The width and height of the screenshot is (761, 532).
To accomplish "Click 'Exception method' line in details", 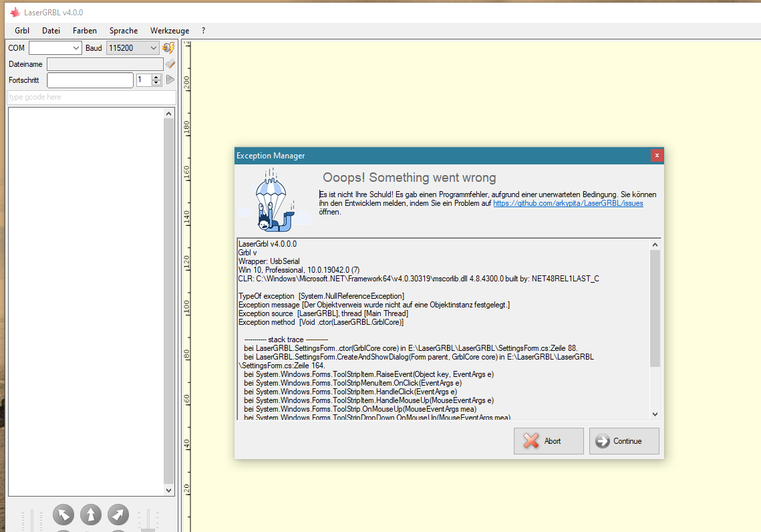I will 321,322.
